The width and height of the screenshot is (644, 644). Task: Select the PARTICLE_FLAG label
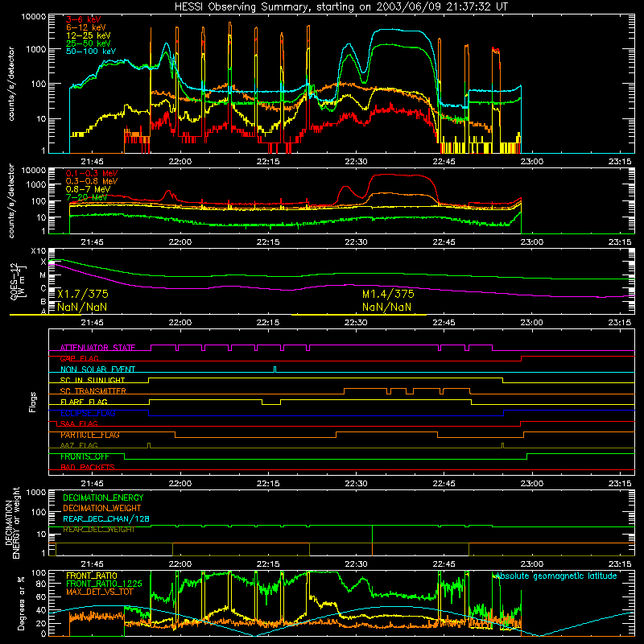click(90, 435)
